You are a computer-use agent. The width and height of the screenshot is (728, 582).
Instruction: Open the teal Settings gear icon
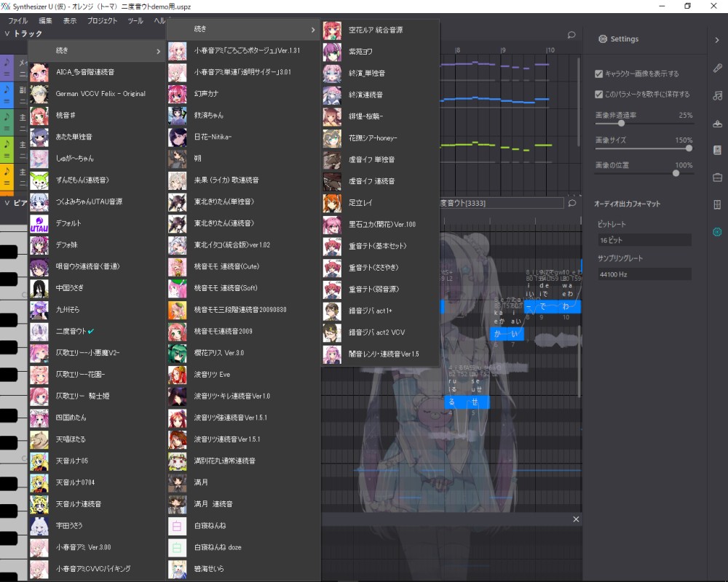[717, 231]
